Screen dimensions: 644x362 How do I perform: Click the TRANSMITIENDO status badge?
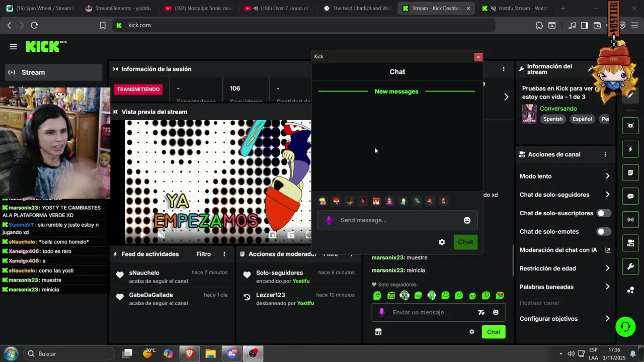click(138, 89)
